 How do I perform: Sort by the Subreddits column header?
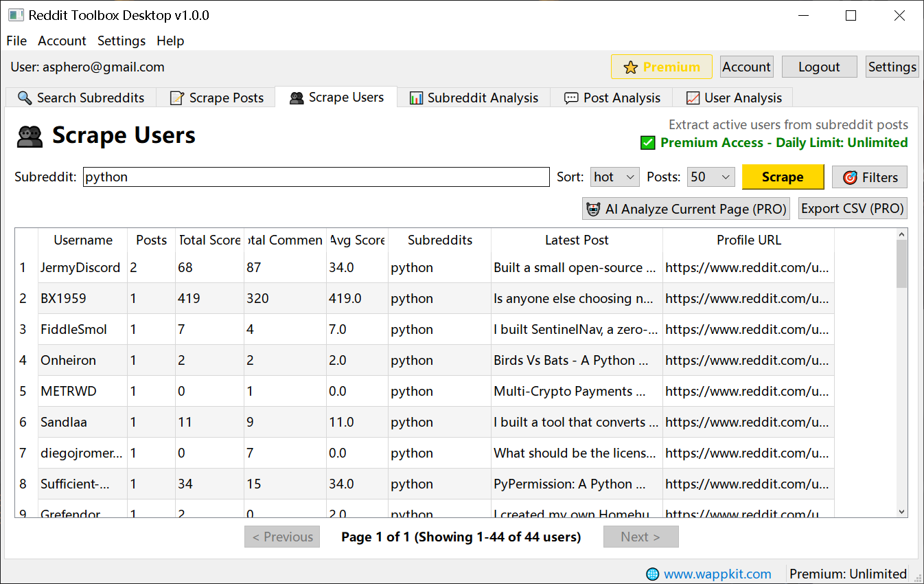[440, 240]
